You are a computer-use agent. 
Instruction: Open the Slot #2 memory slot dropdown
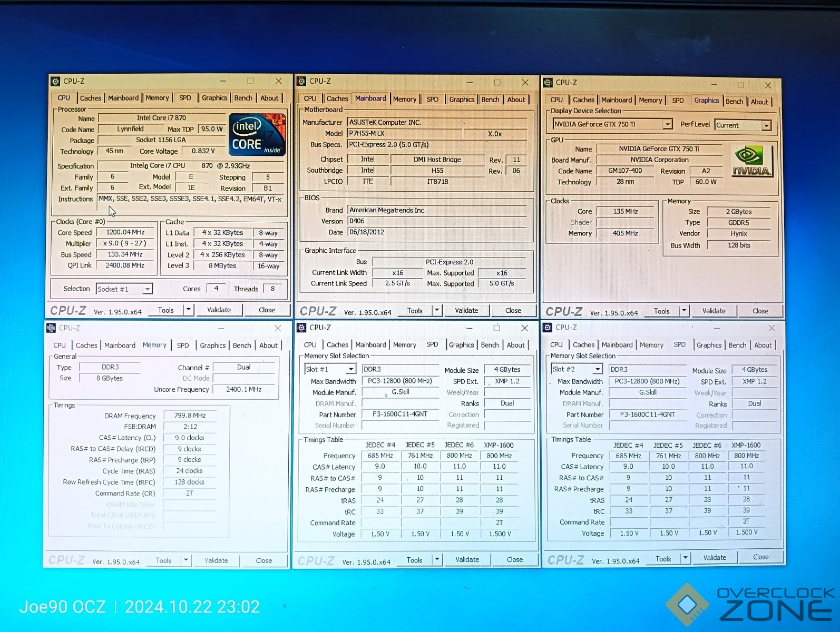[x=598, y=369]
